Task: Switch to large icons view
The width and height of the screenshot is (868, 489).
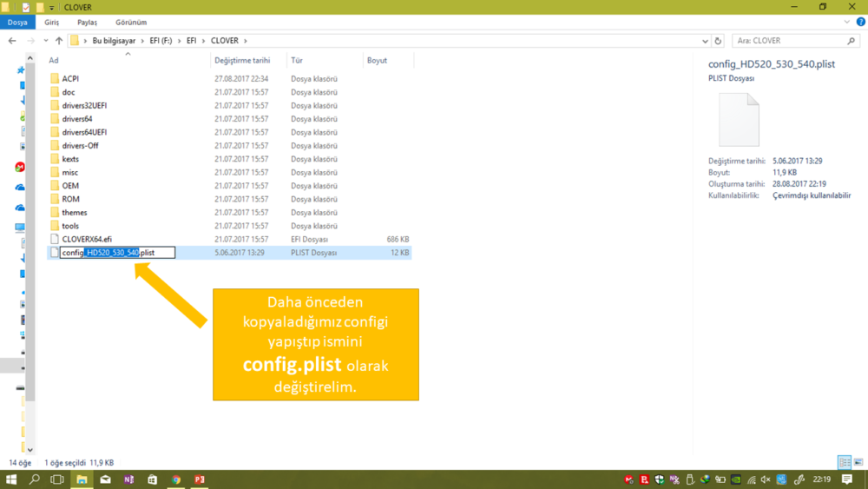Action: coord(857,463)
